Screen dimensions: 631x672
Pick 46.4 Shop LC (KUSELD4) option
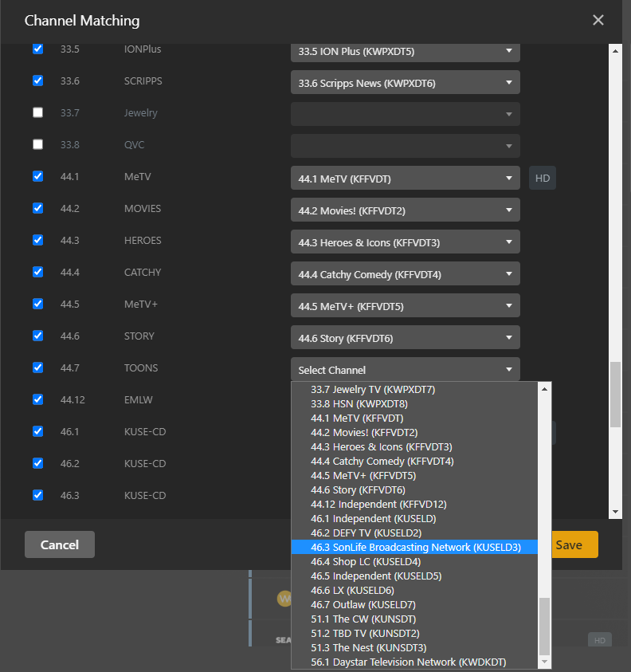coord(414,561)
